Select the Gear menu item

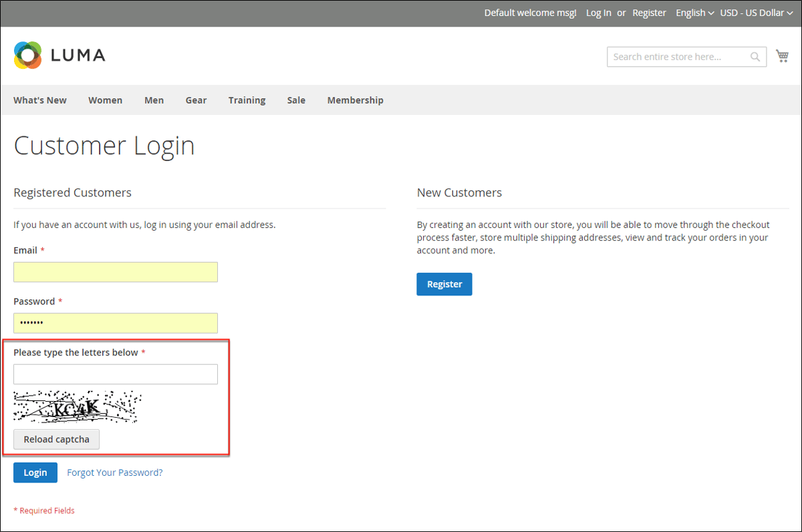tap(196, 100)
